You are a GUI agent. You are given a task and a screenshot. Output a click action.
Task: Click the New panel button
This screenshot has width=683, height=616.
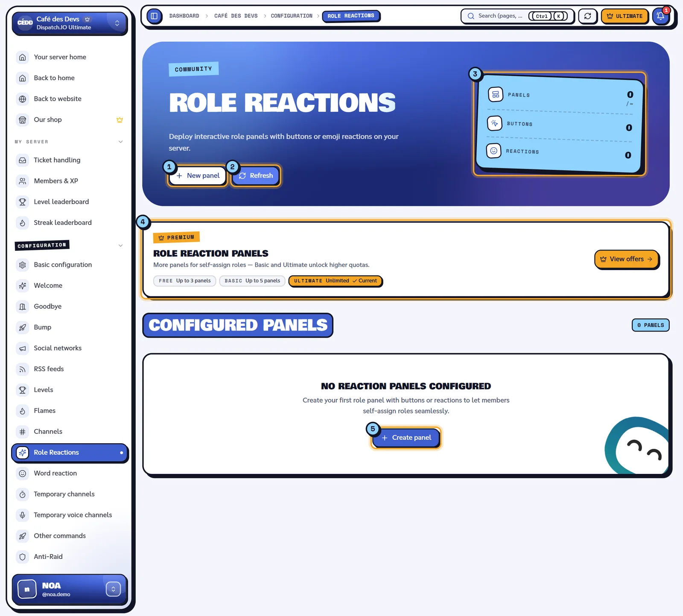point(197,176)
